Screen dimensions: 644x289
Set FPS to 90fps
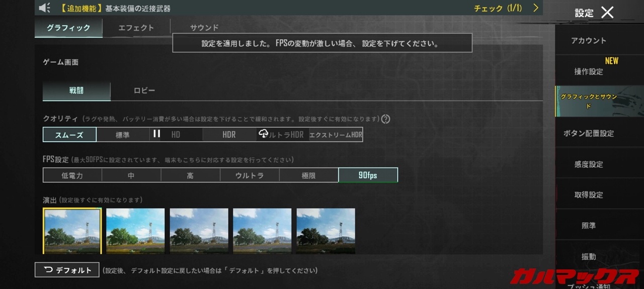pyautogui.click(x=368, y=175)
